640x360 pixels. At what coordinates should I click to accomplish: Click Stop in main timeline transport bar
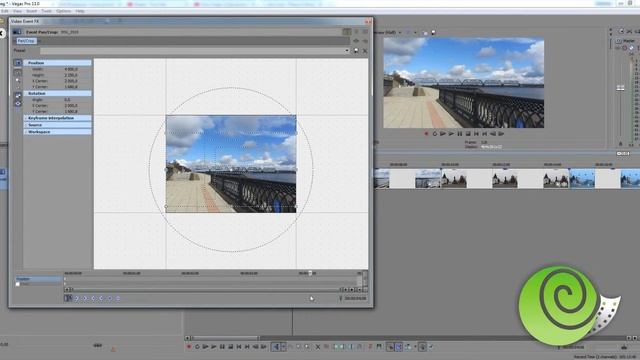click(230, 347)
